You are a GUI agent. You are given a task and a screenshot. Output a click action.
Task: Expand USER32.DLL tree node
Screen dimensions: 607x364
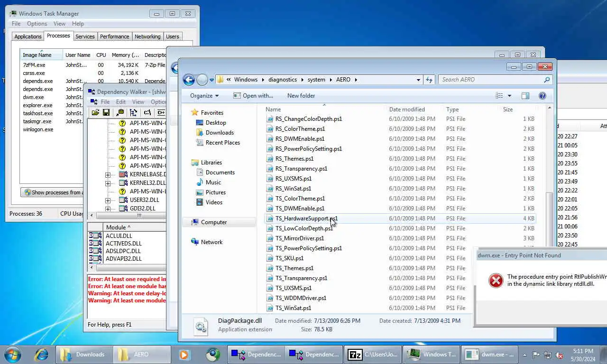coord(108,200)
